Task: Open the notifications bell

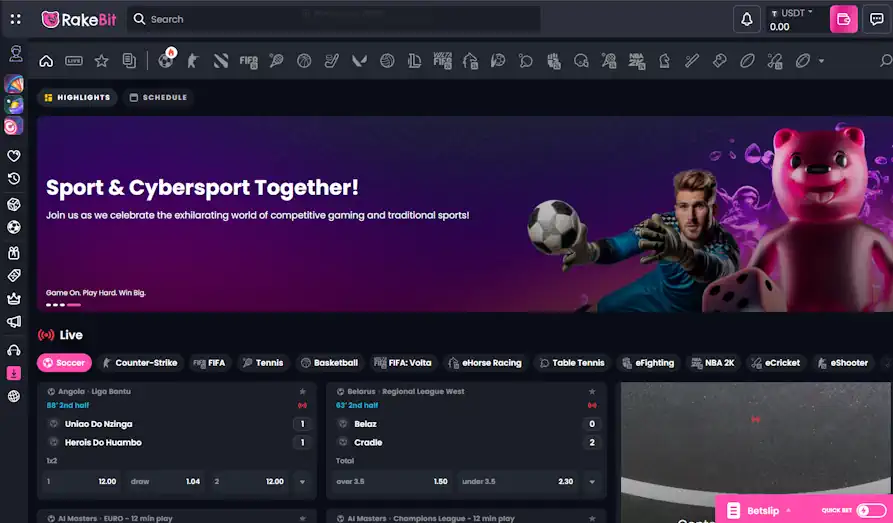Action: point(746,19)
